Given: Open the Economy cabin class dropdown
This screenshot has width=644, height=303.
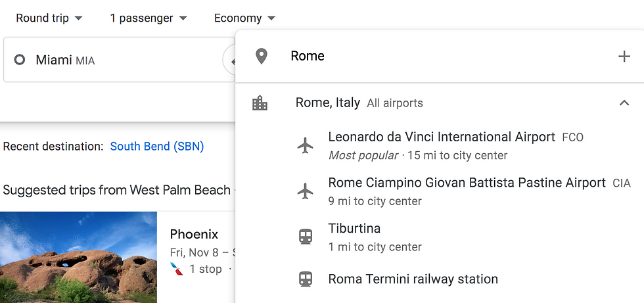Looking at the screenshot, I should click(244, 18).
